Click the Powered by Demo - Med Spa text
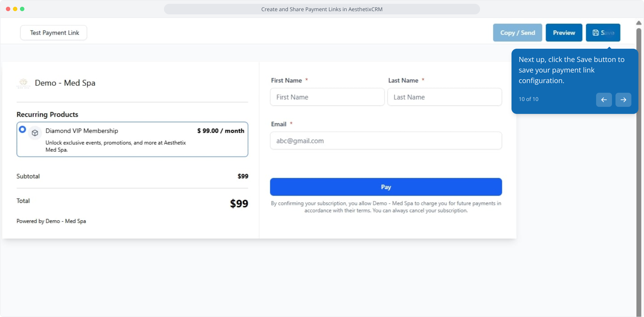The image size is (644, 317). coord(51,221)
